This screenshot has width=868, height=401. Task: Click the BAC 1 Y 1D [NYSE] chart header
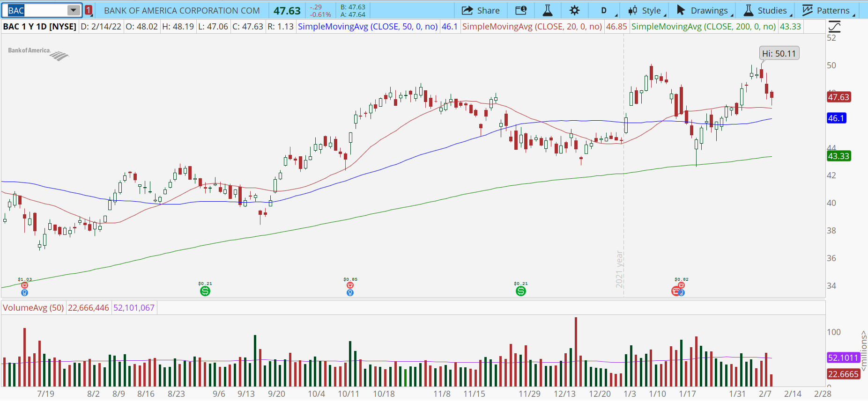pyautogui.click(x=40, y=27)
